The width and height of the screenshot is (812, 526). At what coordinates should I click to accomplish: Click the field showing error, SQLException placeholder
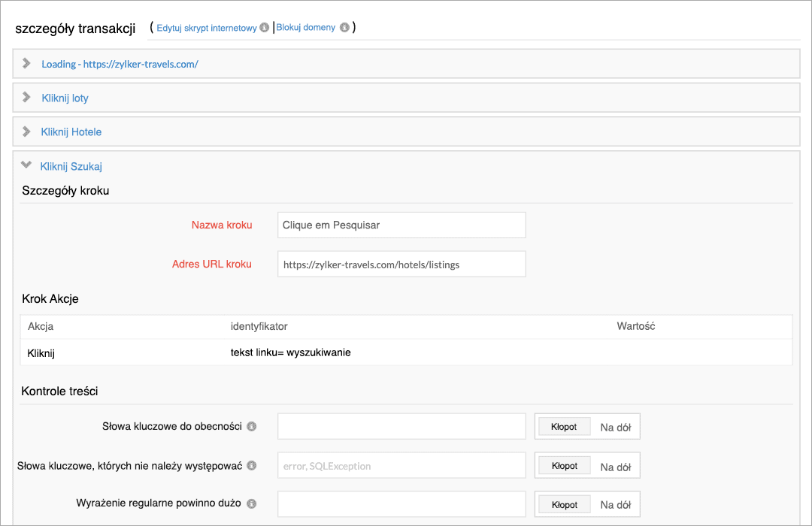pos(401,465)
